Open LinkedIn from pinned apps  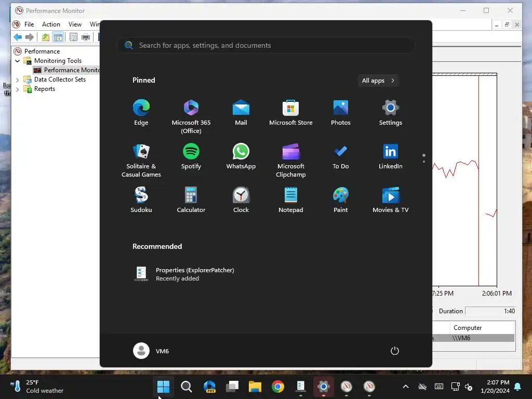point(391,156)
